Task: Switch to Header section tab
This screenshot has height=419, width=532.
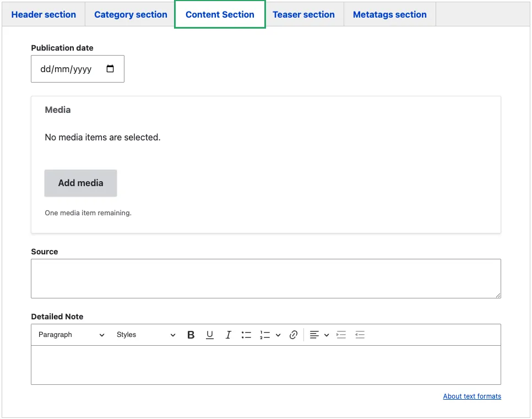Action: coord(44,14)
